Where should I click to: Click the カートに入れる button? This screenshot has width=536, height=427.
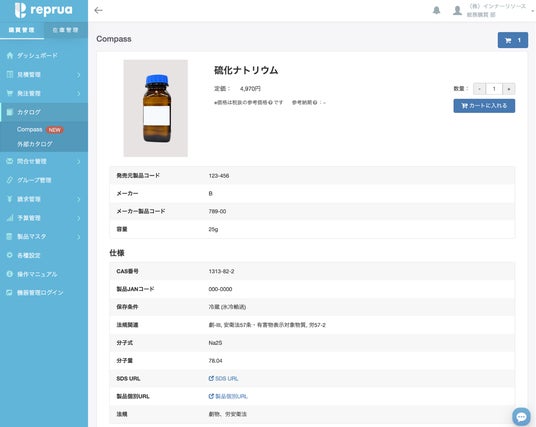tap(484, 106)
